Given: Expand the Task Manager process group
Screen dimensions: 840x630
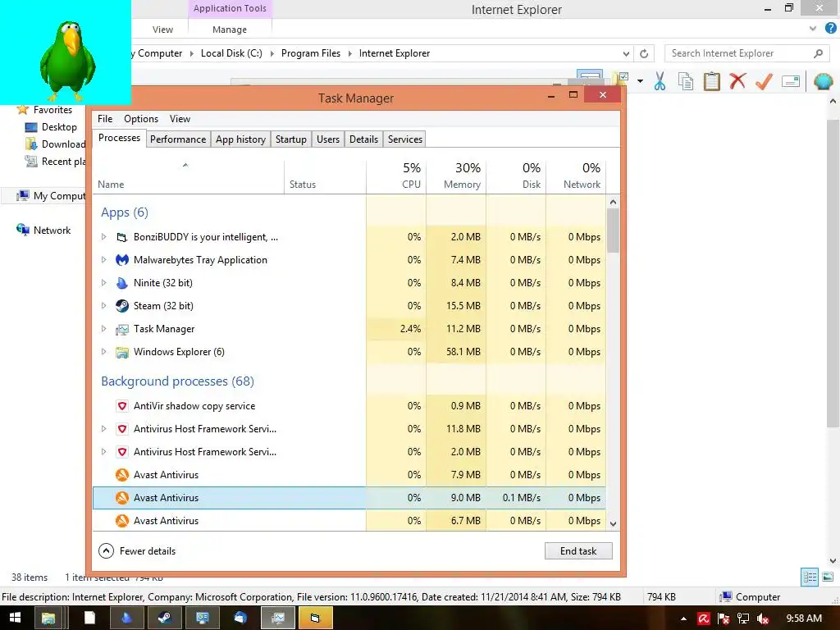Looking at the screenshot, I should pos(104,329).
